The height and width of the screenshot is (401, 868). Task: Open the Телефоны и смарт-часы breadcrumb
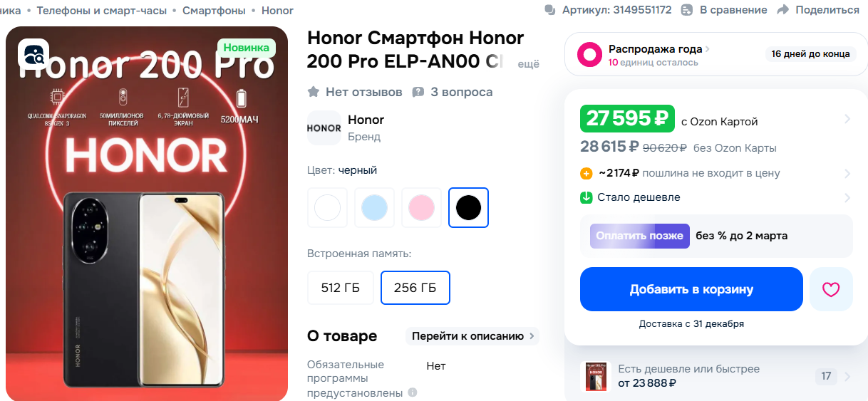point(102,10)
